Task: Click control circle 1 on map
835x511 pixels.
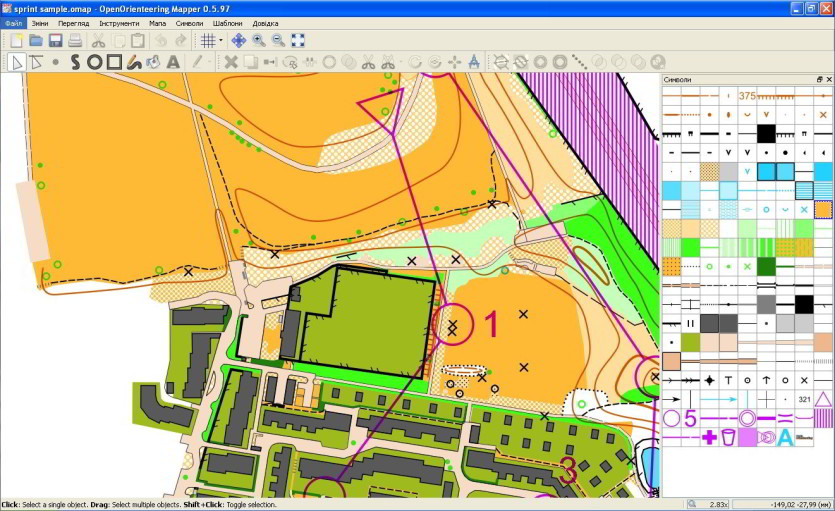Action: click(x=453, y=324)
